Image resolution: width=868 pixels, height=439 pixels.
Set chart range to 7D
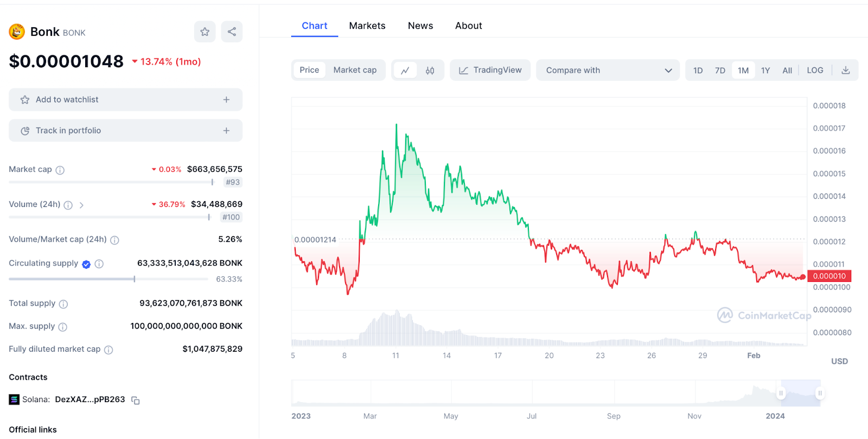720,70
